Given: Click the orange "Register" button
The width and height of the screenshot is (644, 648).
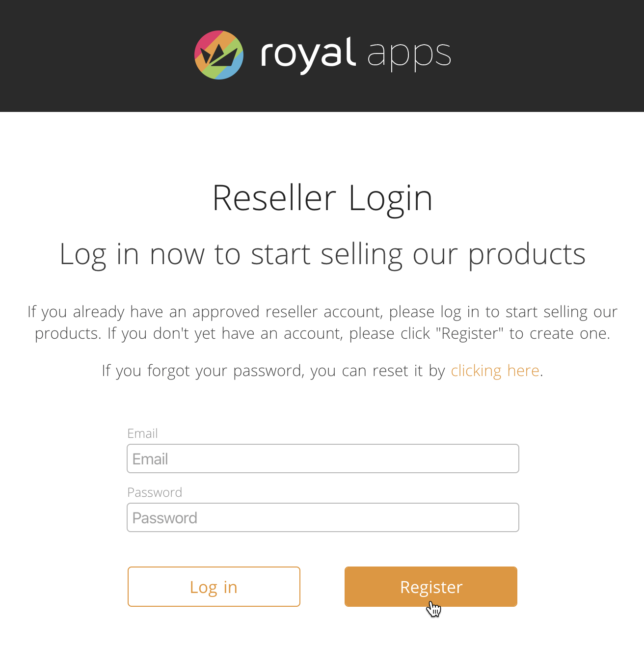Looking at the screenshot, I should 431,587.
